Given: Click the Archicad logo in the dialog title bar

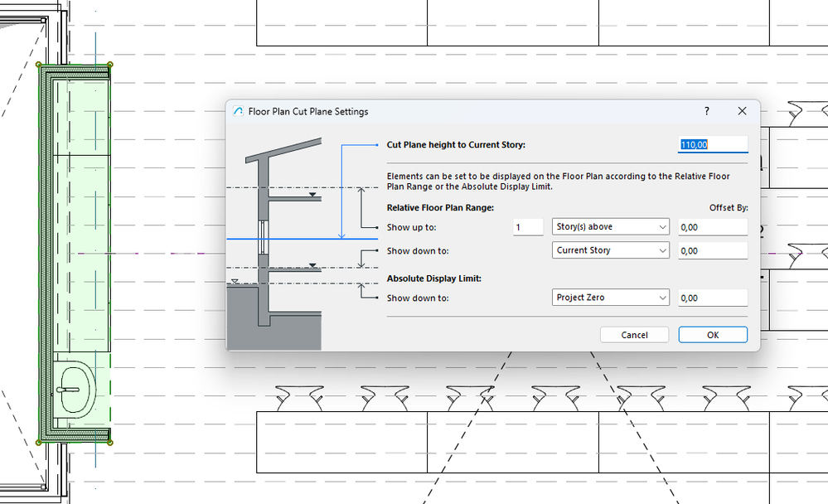Looking at the screenshot, I should click(238, 111).
